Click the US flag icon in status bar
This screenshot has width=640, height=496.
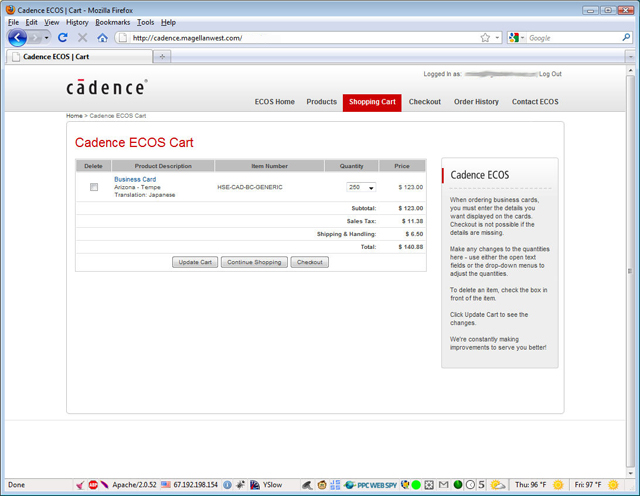pos(166,485)
